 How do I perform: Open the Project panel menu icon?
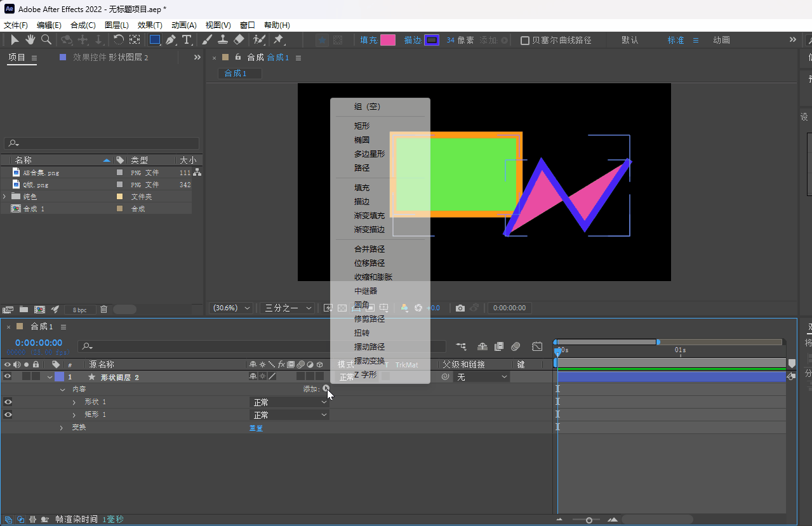pos(34,58)
